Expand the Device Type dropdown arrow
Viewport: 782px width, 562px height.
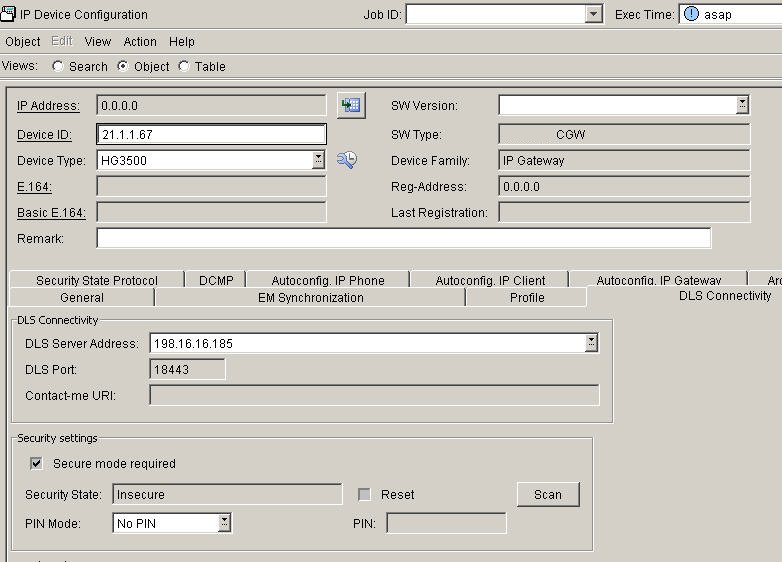click(318, 160)
